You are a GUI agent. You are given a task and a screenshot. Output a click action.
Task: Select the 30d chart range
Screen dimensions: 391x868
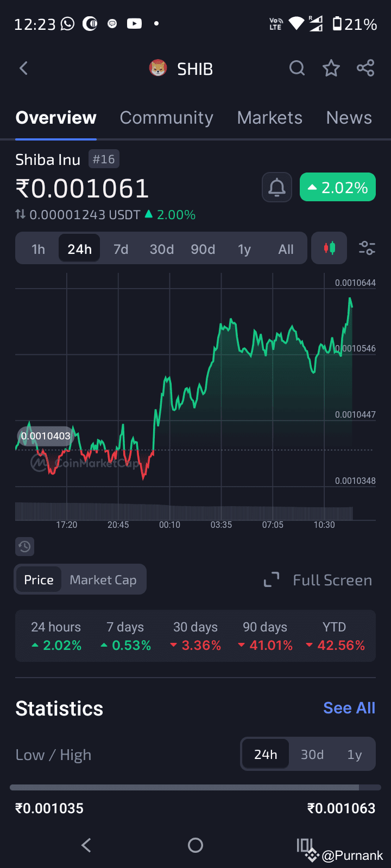pos(162,249)
